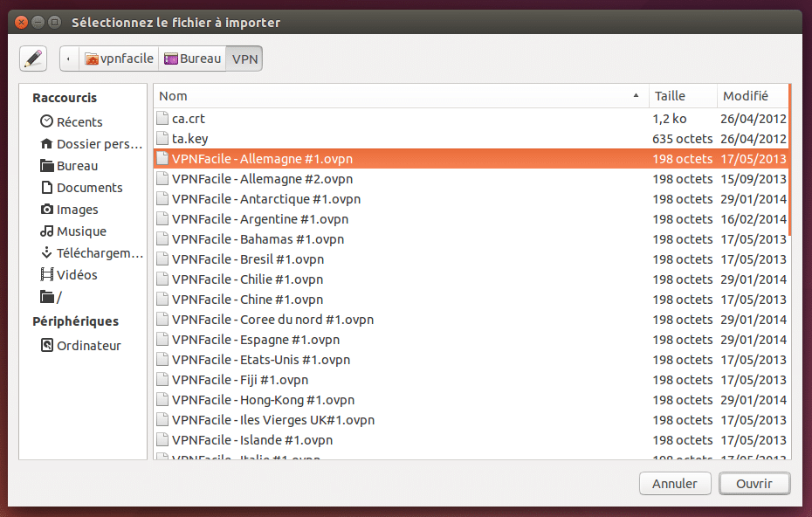812x517 pixels.
Task: Cancel with the Annuler button
Action: point(675,483)
